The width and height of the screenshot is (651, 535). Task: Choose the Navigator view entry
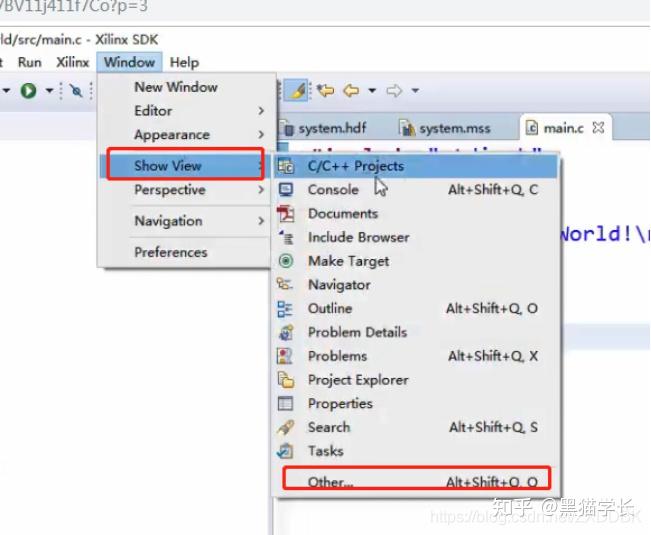pos(416,285)
